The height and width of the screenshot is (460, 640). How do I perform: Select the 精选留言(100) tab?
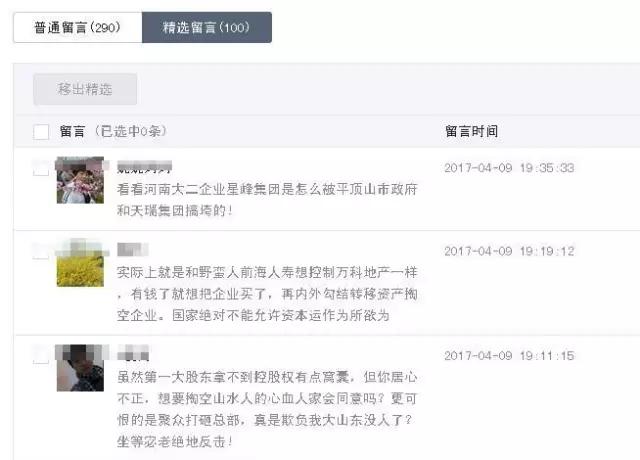207,27
